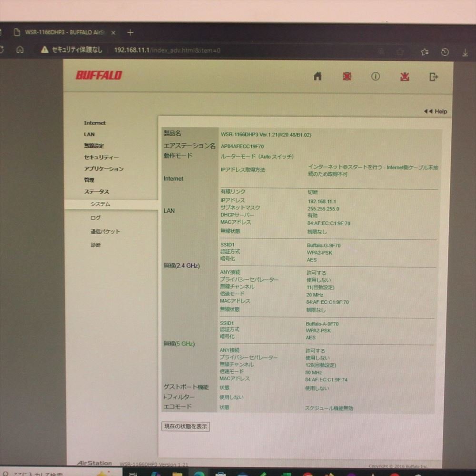Select the 通信パケット submenu item
476x476 pixels.
105,231
